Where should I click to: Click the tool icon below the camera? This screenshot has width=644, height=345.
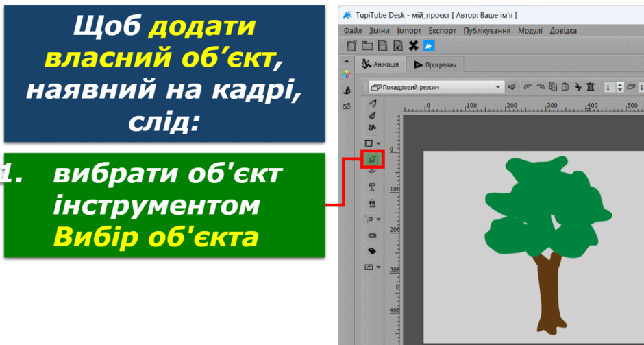pyautogui.click(x=372, y=251)
